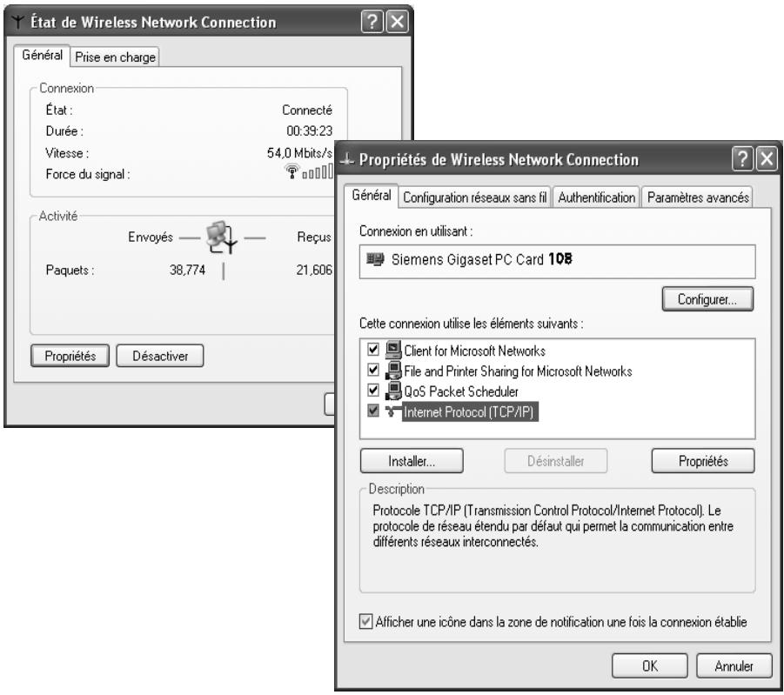
Task: Click the Connecté status value
Action: tap(307, 110)
